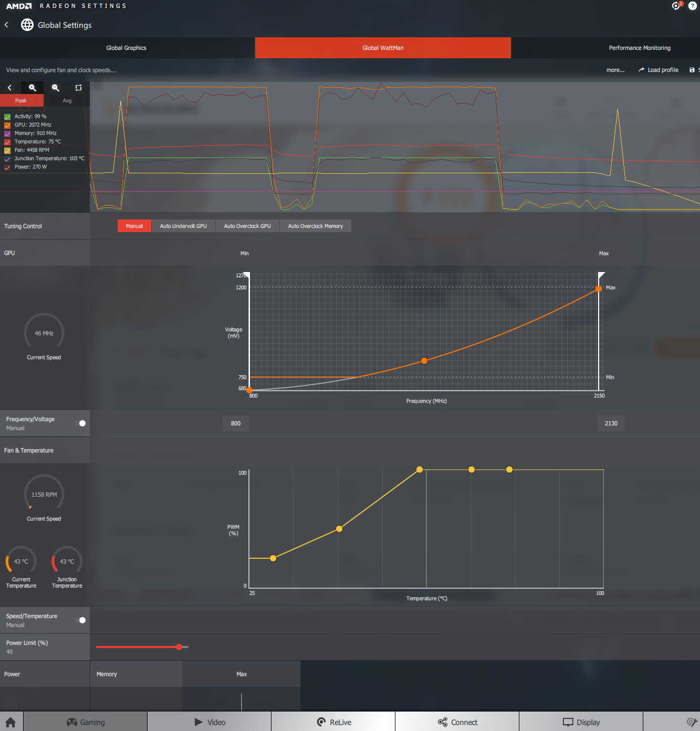Open the help question mark icon
Image resolution: width=700 pixels, height=731 pixels.
pos(693,6)
